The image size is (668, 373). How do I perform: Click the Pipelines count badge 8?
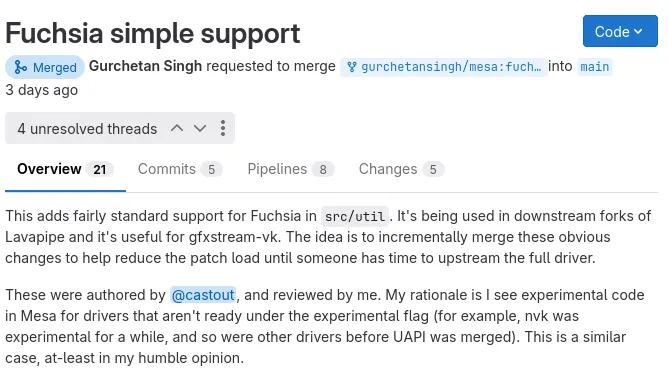pos(323,169)
